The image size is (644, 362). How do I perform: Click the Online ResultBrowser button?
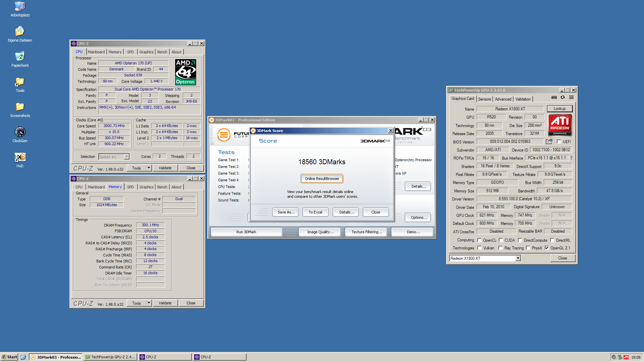[x=322, y=179]
